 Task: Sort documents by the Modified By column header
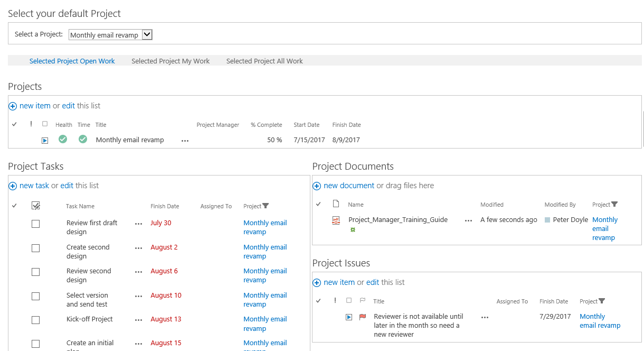click(x=560, y=205)
